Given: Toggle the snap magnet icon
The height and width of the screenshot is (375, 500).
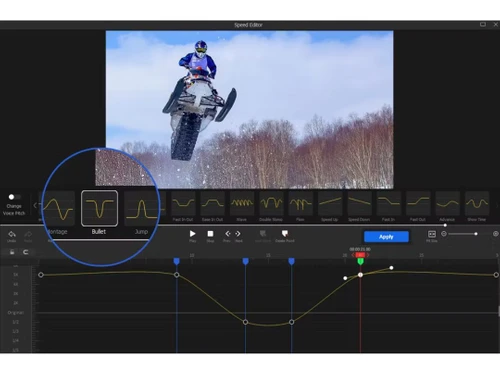Looking at the screenshot, I should [25, 252].
